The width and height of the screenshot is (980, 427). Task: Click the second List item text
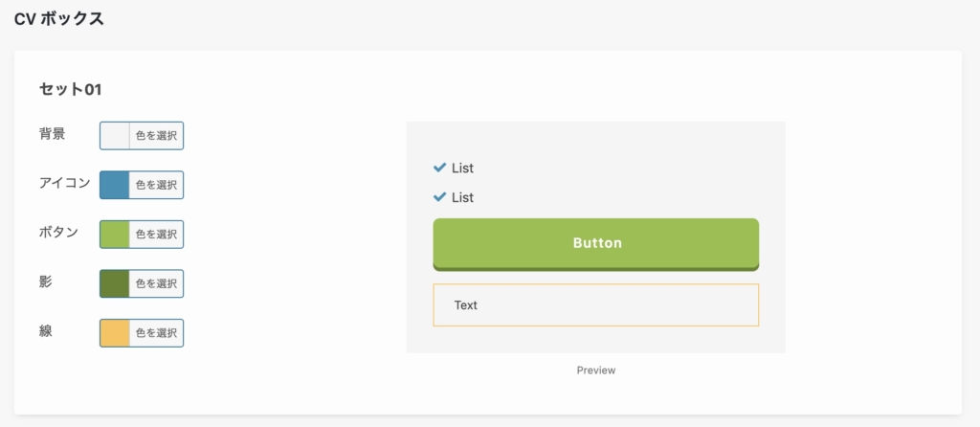pyautogui.click(x=462, y=198)
